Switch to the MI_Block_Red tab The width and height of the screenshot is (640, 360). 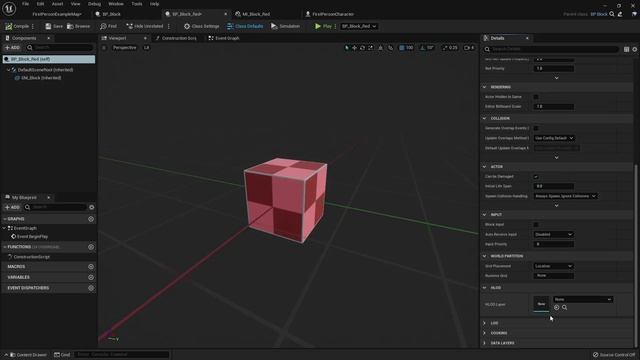point(256,14)
